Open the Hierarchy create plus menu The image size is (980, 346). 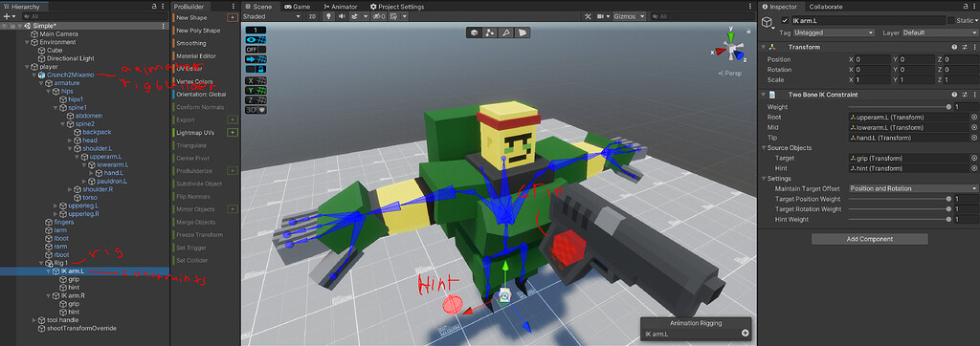click(8, 16)
